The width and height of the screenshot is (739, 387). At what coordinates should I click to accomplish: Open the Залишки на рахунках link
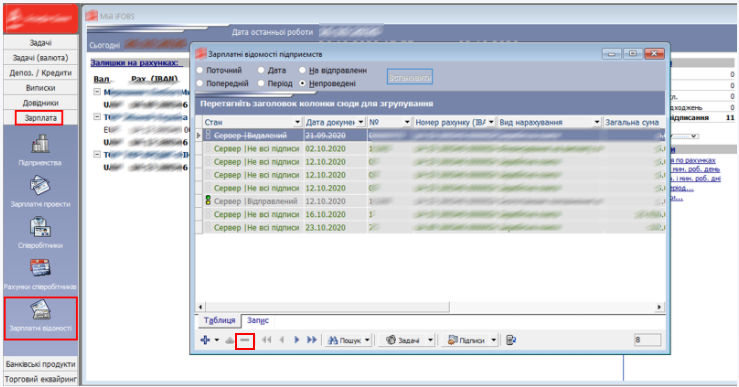point(134,63)
